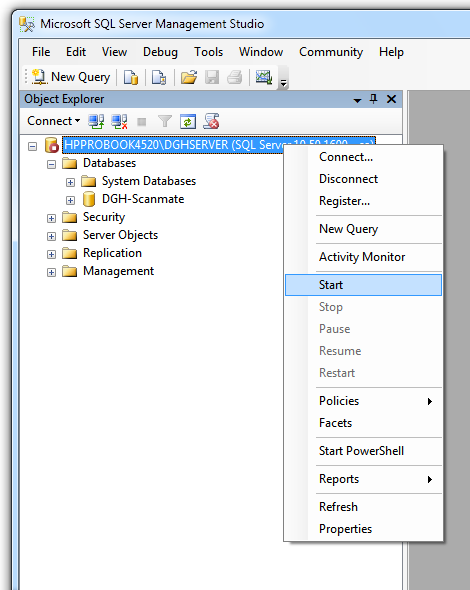The height and width of the screenshot is (590, 470).
Task: Click the Database Engine Query icon
Action: (x=131, y=78)
